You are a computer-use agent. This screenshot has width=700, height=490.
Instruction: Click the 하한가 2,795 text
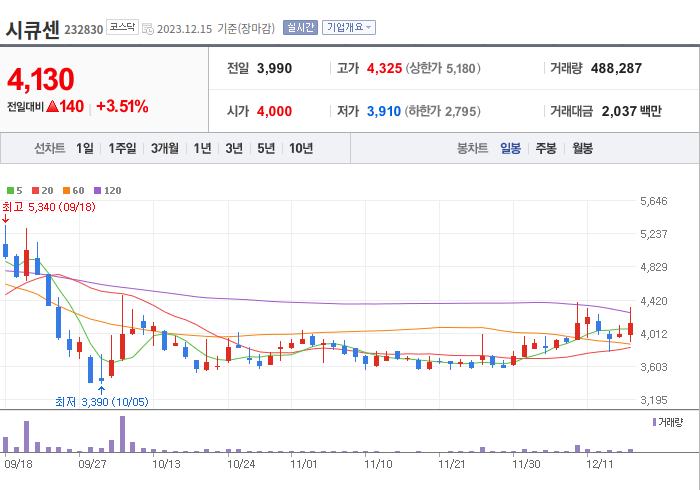(442, 111)
